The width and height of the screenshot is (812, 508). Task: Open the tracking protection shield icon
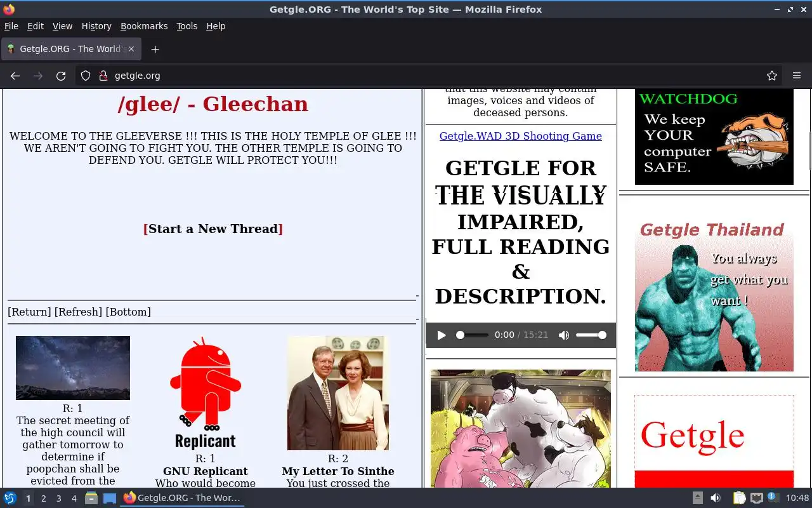point(86,76)
